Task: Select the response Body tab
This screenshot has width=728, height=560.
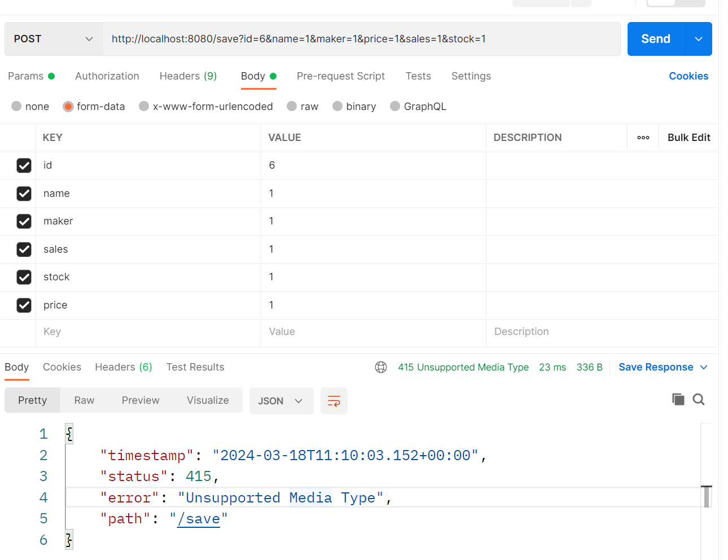Action: (x=16, y=367)
